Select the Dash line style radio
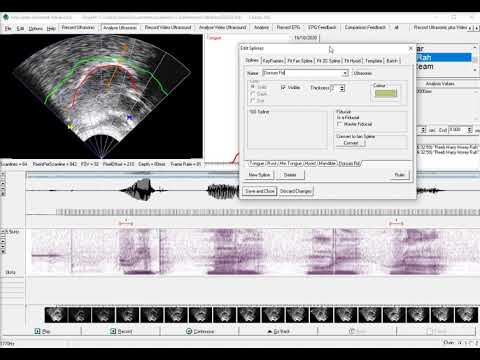The image size is (480, 360). [x=253, y=94]
